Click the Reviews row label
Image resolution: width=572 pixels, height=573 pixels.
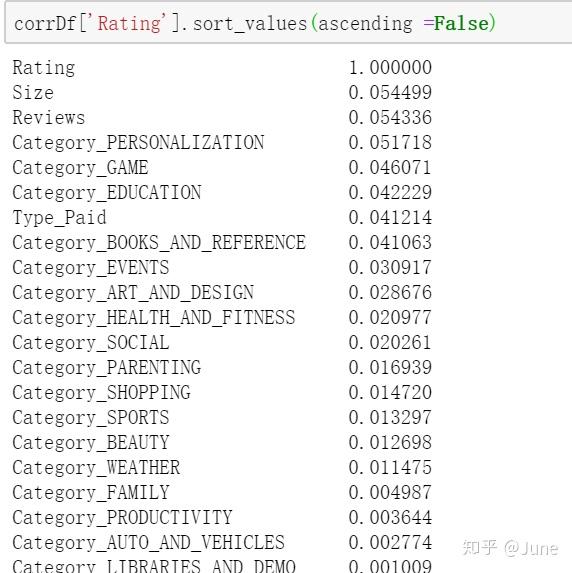click(x=49, y=118)
